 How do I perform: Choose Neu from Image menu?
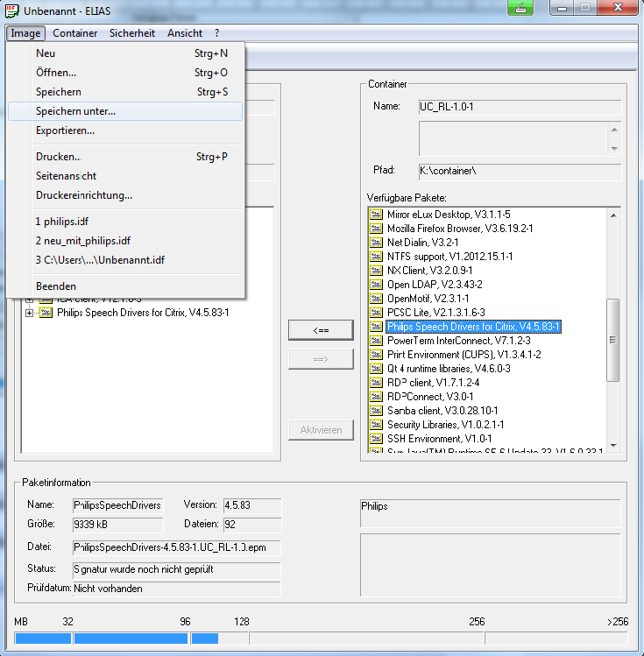[x=125, y=53]
